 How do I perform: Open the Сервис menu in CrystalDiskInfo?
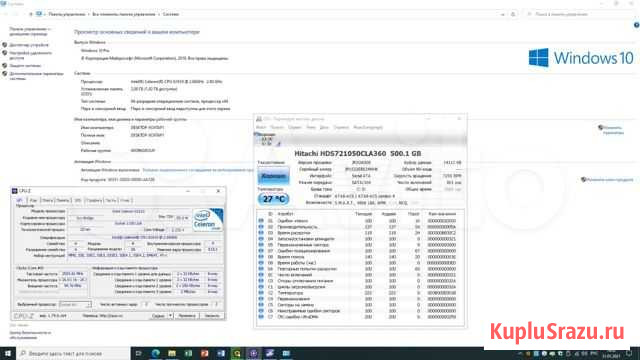[x=294, y=127]
